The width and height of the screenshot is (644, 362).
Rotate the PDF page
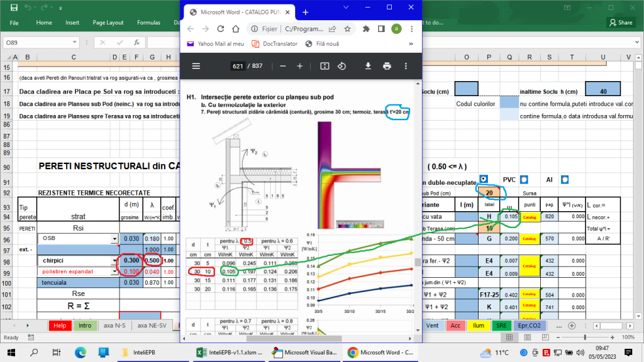tap(342, 65)
